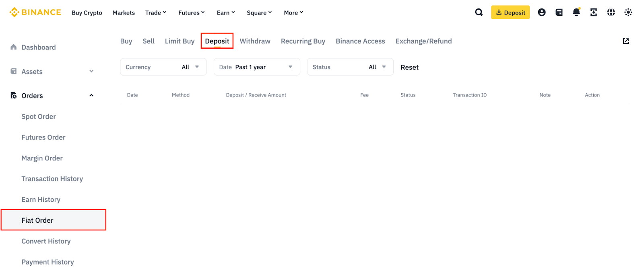This screenshot has height=273, width=644.
Task: Click the app download icon
Action: (x=594, y=12)
